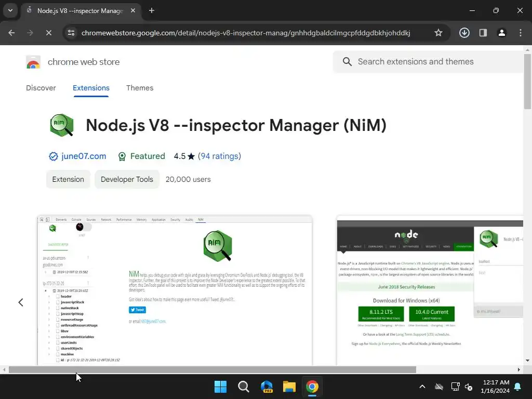Click the NiM extension hexagon icon
This screenshot has height=399, width=532.
[62, 125]
